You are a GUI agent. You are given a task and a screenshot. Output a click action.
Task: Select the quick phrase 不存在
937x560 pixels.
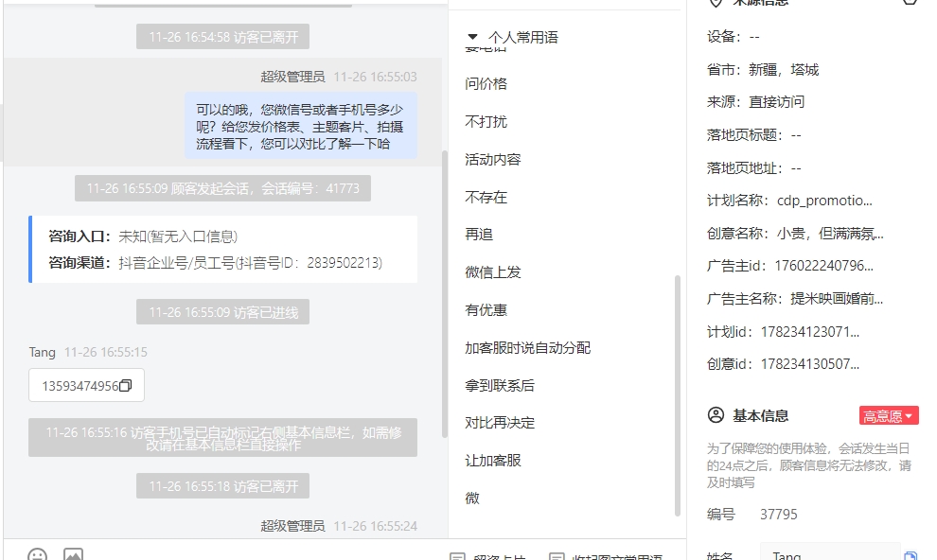(486, 197)
